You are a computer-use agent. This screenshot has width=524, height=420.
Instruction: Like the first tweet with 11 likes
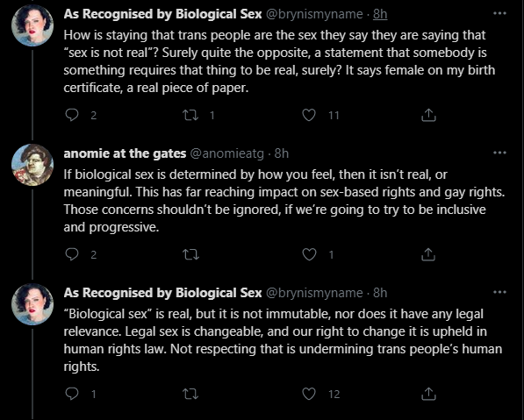click(309, 115)
